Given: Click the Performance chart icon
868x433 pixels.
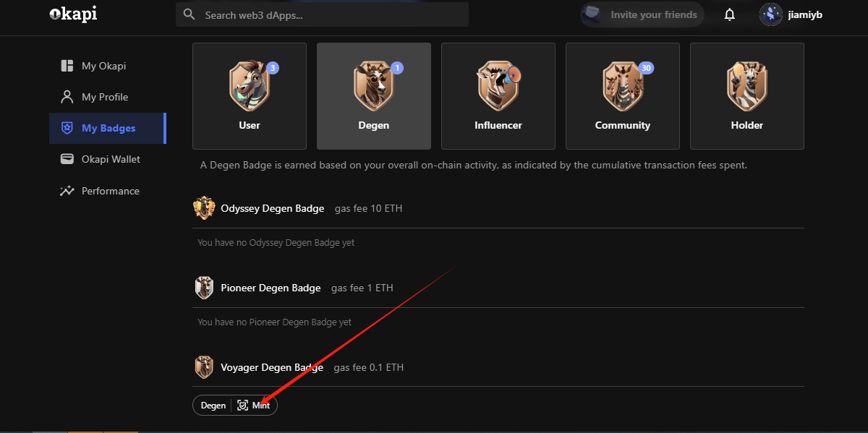Looking at the screenshot, I should [67, 191].
